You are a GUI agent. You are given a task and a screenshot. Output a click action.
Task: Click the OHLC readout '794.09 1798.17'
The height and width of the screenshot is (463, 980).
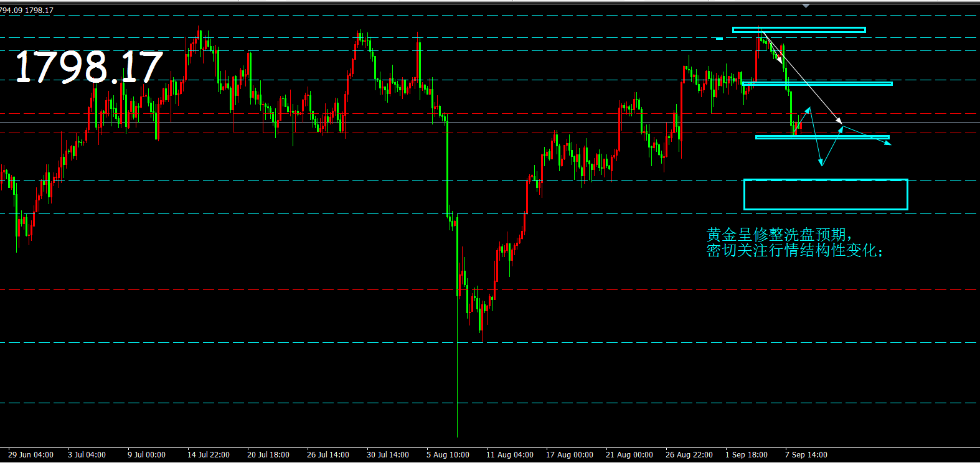coord(27,11)
